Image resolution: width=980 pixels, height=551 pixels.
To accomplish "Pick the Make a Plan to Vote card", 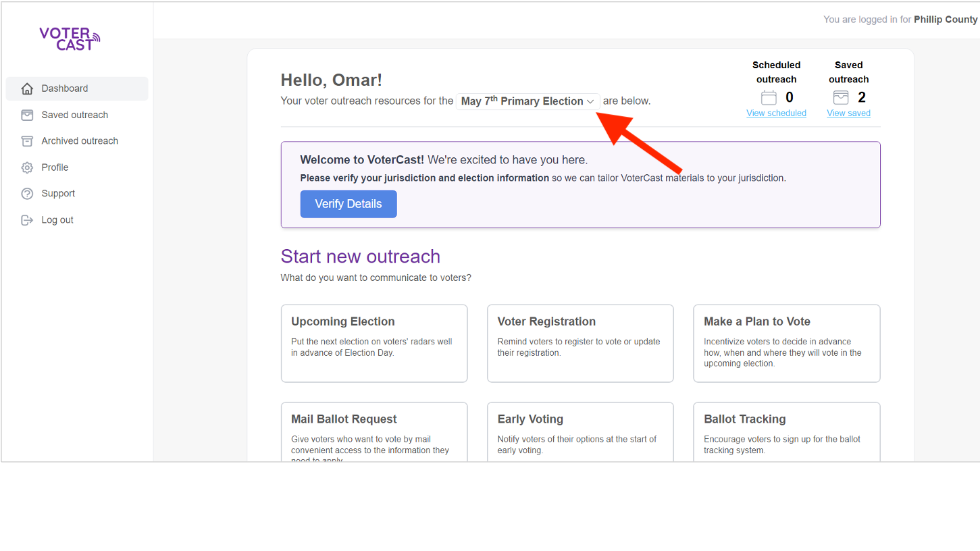I will pyautogui.click(x=786, y=343).
